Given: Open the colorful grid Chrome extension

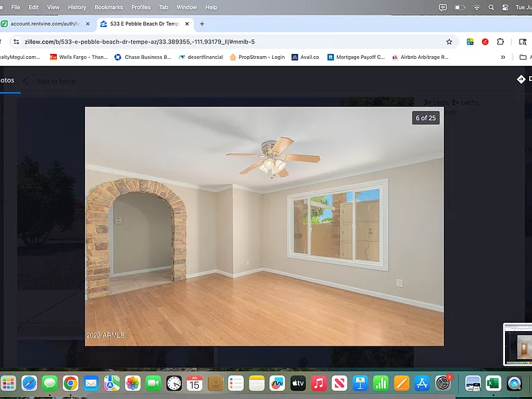Looking at the screenshot, I should 470,42.
